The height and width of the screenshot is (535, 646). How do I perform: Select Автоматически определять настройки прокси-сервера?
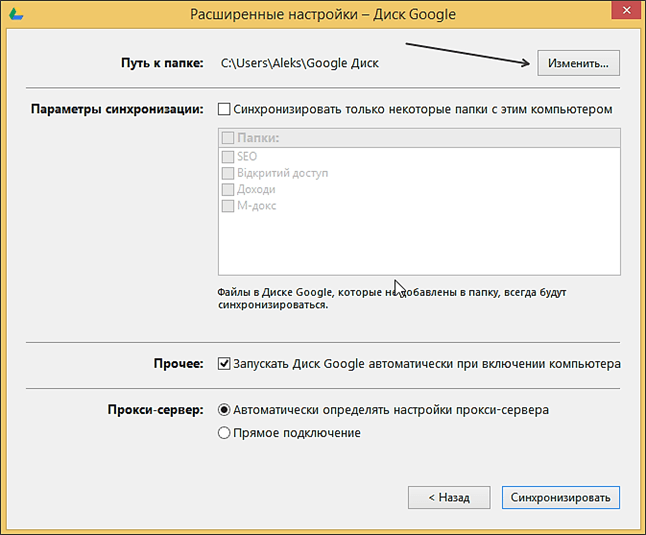click(x=224, y=410)
